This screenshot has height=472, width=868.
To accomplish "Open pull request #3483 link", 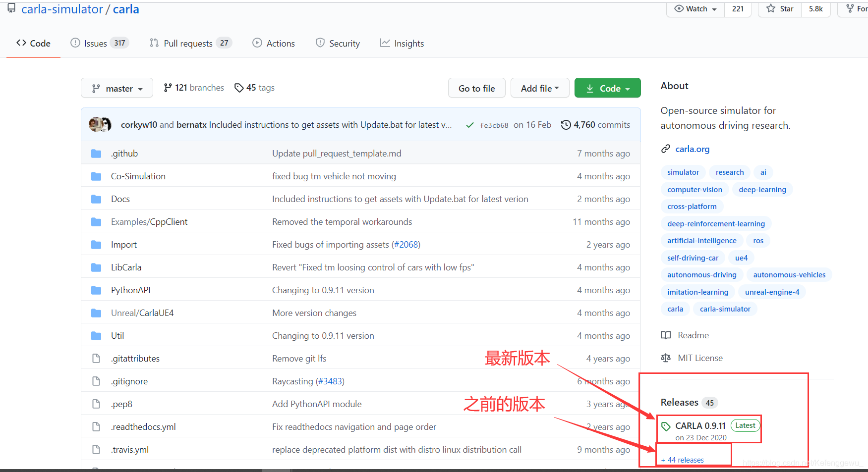I will [330, 381].
